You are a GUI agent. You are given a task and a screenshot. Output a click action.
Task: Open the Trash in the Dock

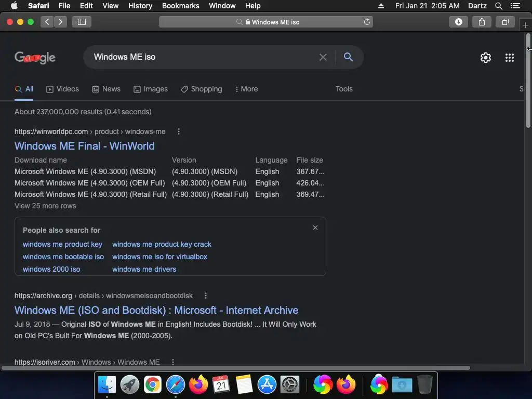(425, 384)
